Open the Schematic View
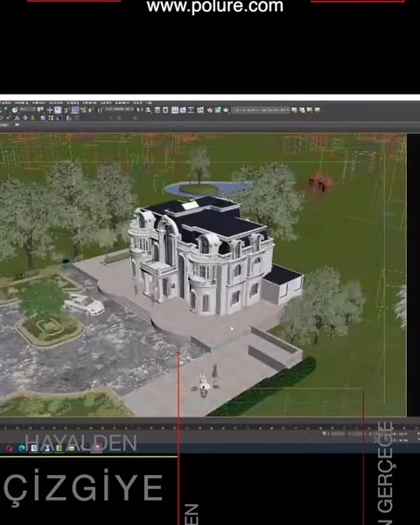The height and width of the screenshot is (525, 420). (191, 110)
